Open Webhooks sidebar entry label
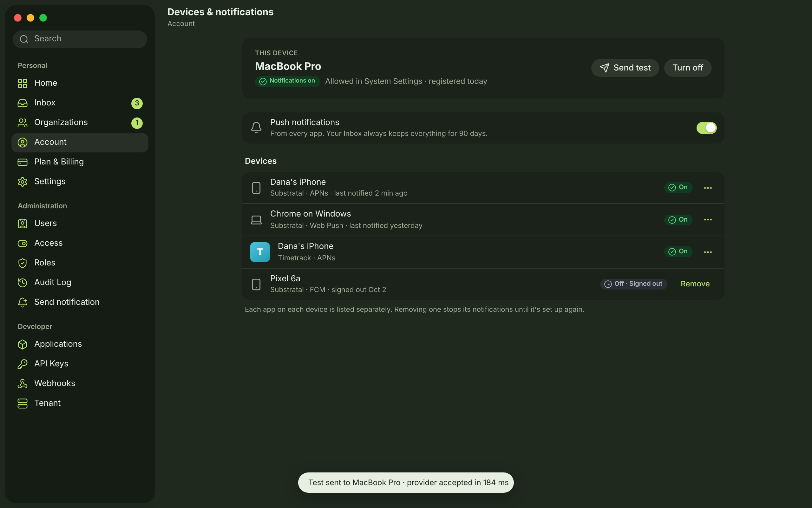 pos(55,383)
